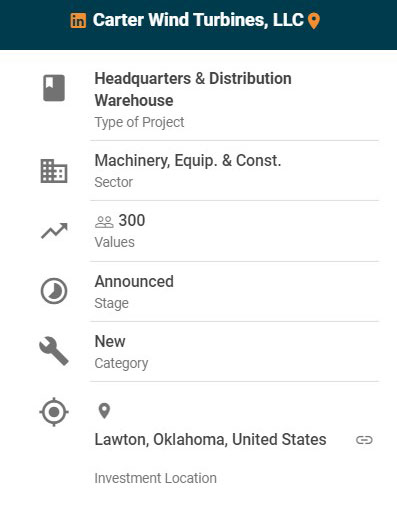Viewport: 397px width, 508px height.
Task: Click the trending arrow icon beside Values
Action: point(54,231)
